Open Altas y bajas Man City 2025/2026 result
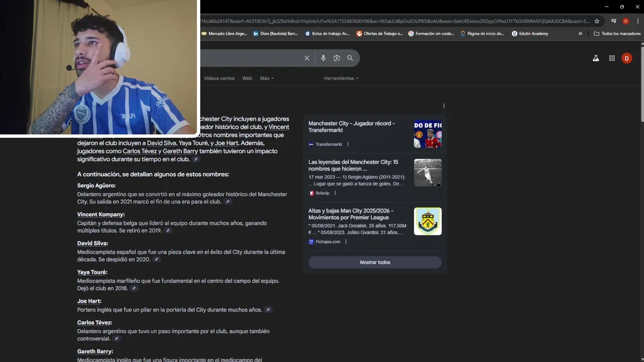The image size is (644, 362). [351, 214]
